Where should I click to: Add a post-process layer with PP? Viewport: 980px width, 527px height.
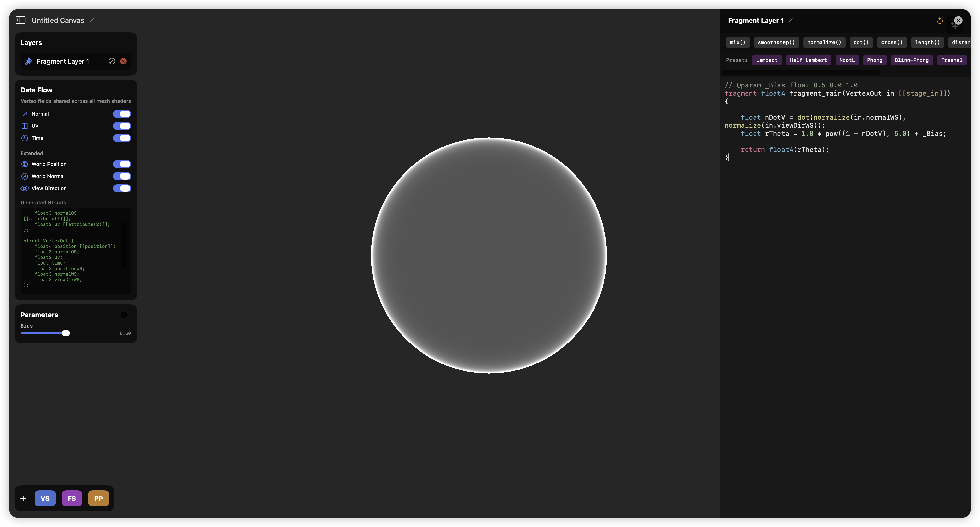[x=98, y=498]
